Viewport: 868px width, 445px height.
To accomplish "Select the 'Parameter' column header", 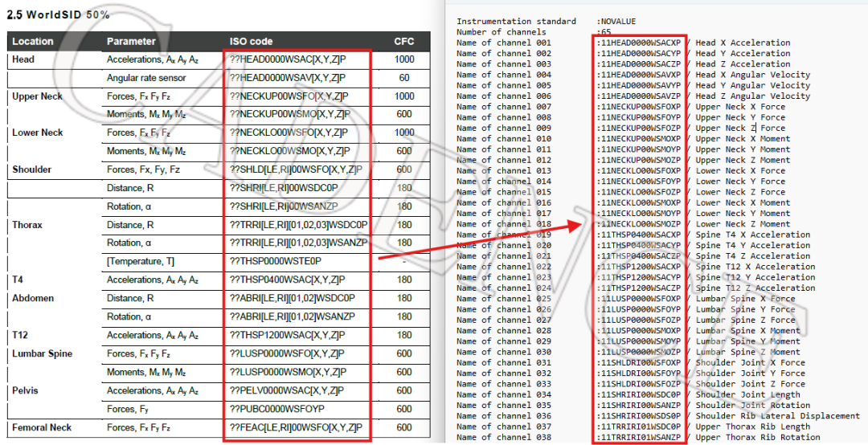I will [131, 42].
